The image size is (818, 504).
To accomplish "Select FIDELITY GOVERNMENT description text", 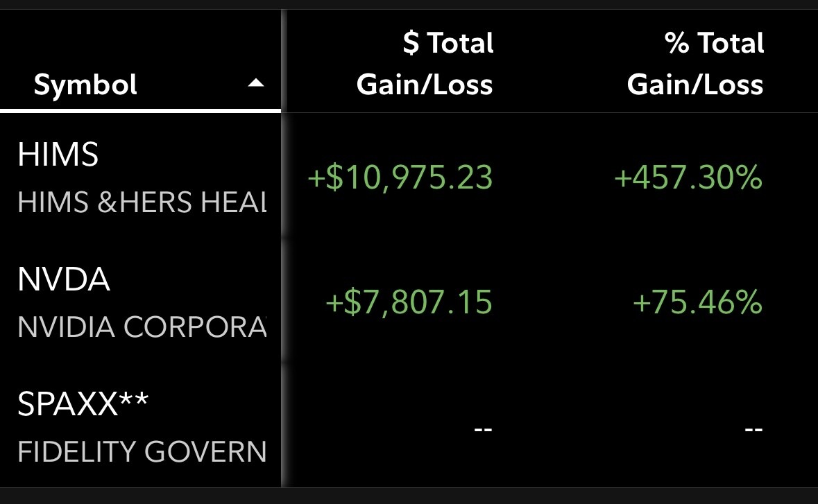I will (x=142, y=452).
